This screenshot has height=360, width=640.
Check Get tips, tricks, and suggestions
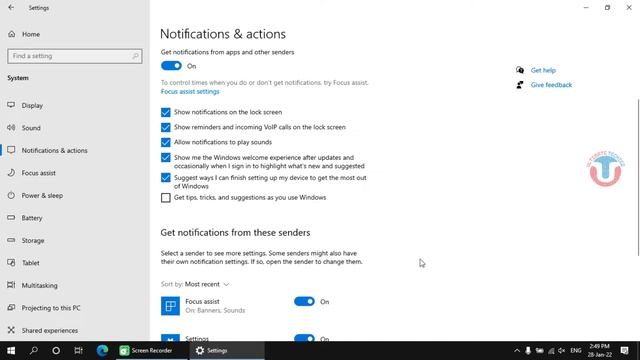pos(165,198)
